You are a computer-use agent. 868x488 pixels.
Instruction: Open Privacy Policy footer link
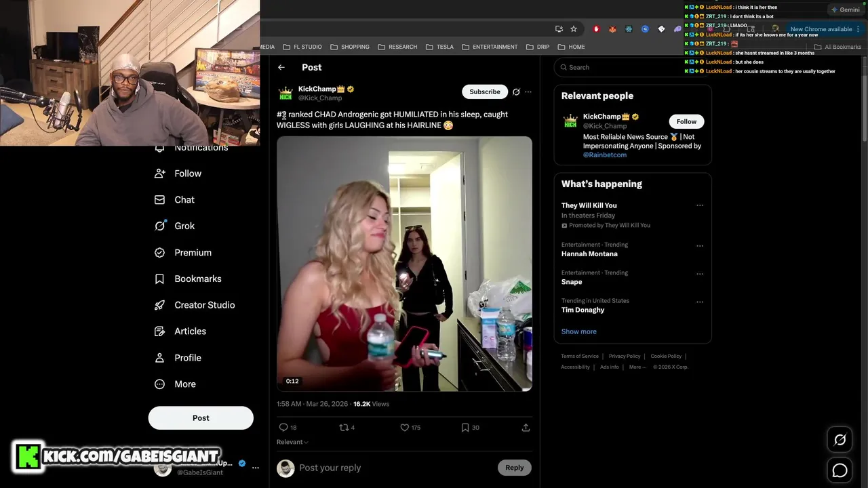[x=625, y=356]
